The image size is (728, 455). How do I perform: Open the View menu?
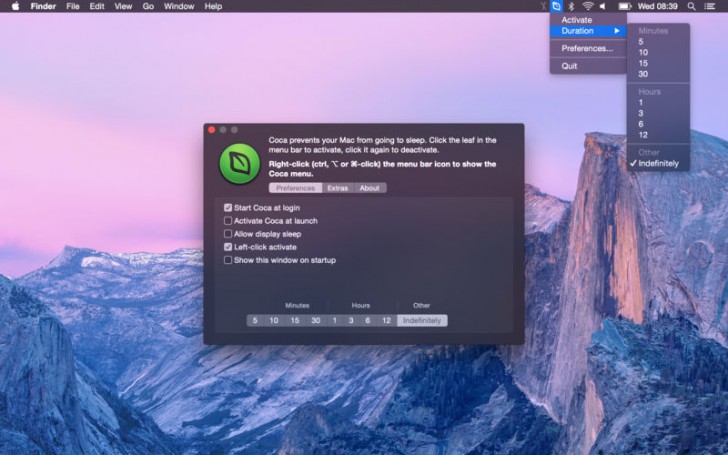tap(123, 6)
